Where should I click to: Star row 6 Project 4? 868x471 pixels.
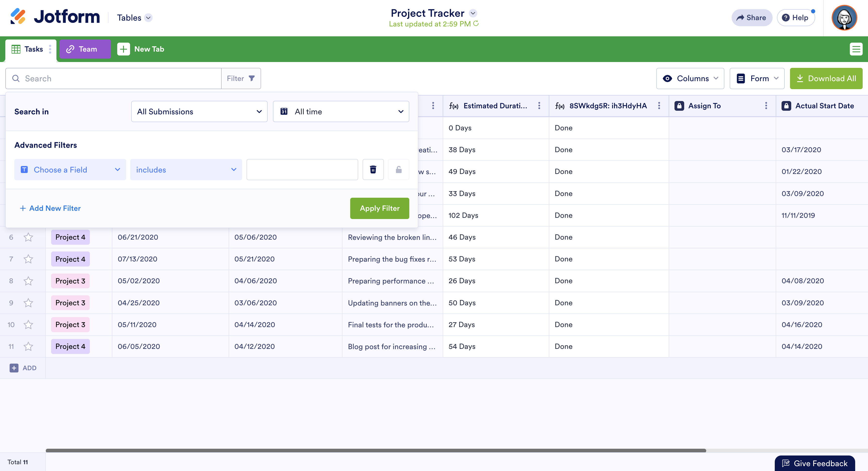(x=28, y=237)
